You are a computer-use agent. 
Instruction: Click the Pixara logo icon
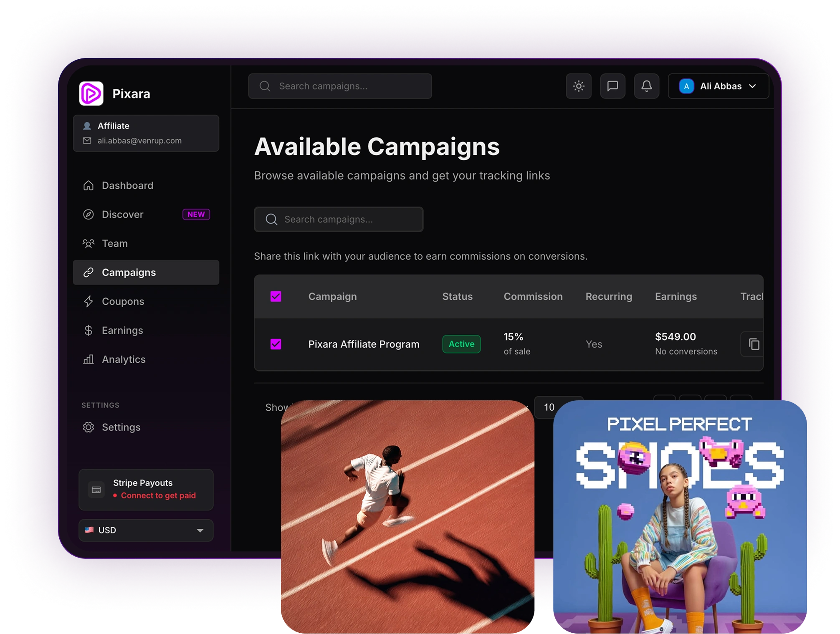[91, 93]
